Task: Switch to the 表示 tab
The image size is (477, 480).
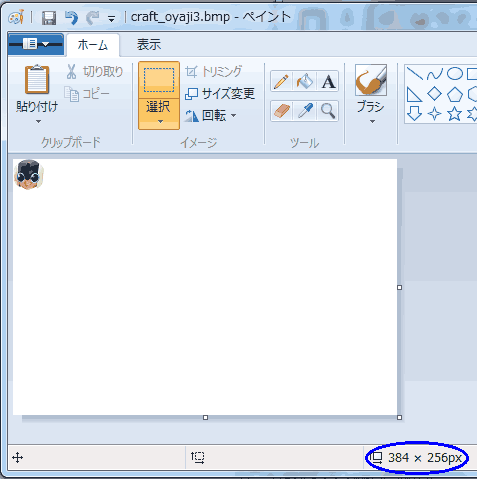Action: pyautogui.click(x=149, y=44)
